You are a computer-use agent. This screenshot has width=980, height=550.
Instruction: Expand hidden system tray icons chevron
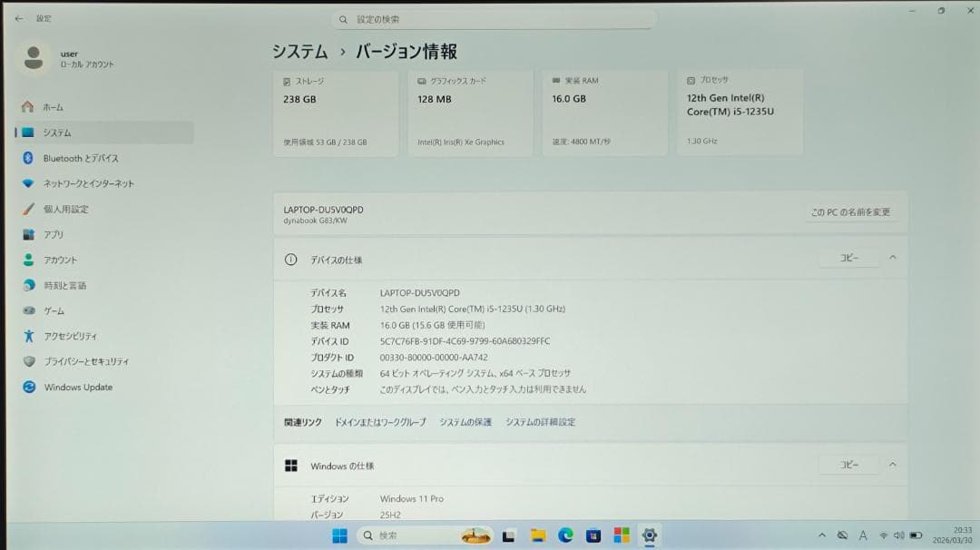(822, 535)
